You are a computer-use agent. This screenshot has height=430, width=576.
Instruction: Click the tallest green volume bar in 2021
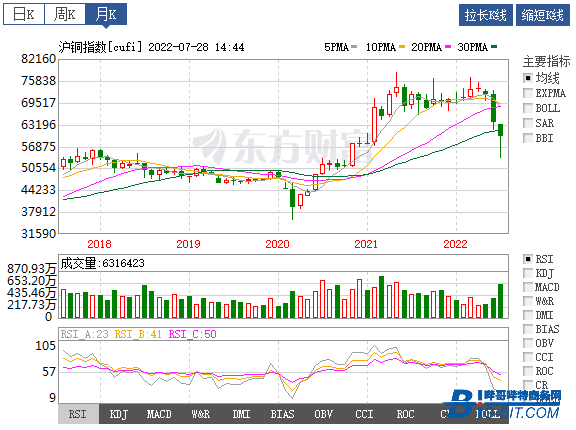click(382, 297)
